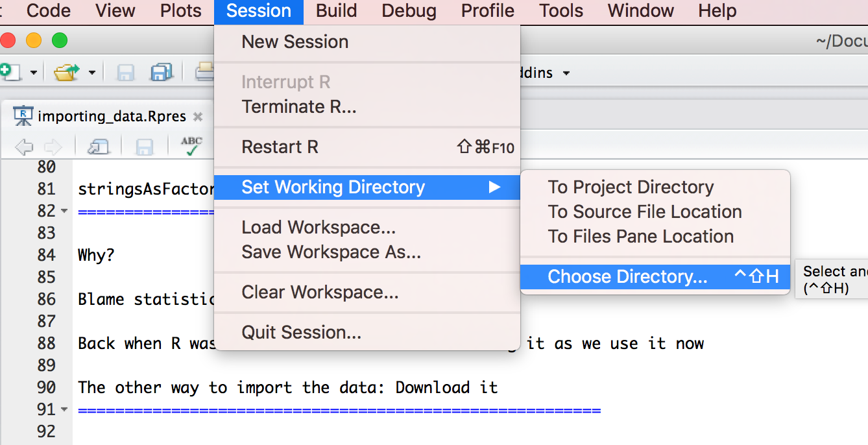The height and width of the screenshot is (445, 868).
Task: Select Choose Directory… from the submenu
Action: (x=627, y=276)
